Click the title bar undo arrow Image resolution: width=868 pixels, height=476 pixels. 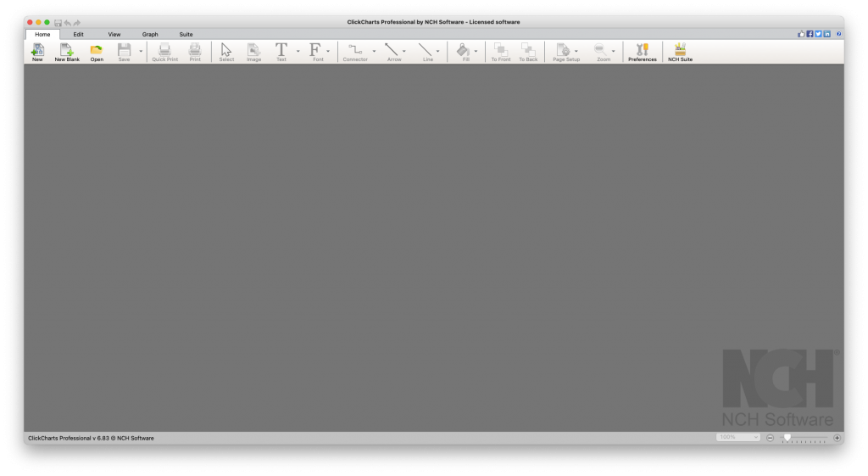pyautogui.click(x=68, y=23)
